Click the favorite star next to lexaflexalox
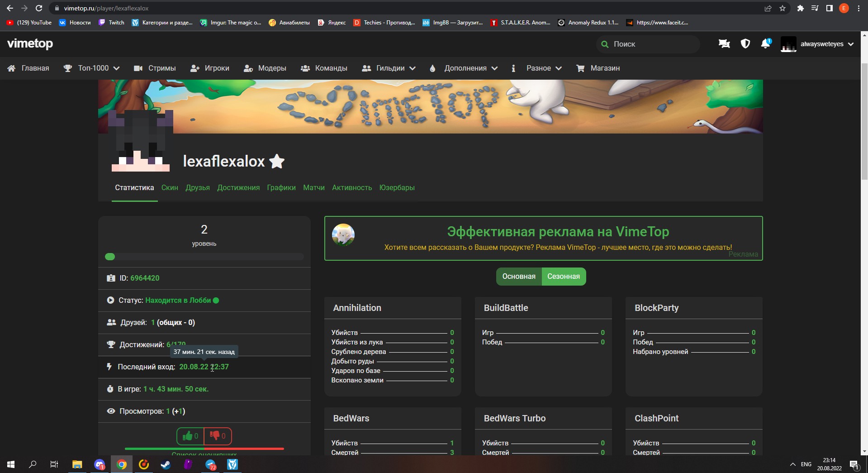This screenshot has height=473, width=868. 277,162
